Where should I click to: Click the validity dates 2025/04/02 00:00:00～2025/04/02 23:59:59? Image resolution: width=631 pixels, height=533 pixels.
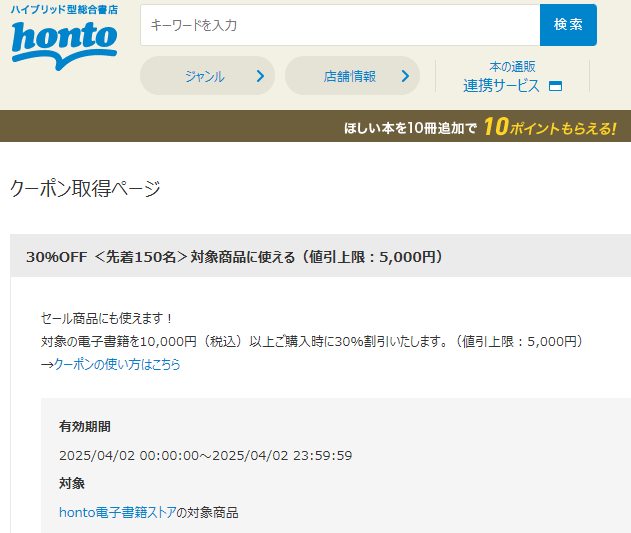click(x=206, y=455)
